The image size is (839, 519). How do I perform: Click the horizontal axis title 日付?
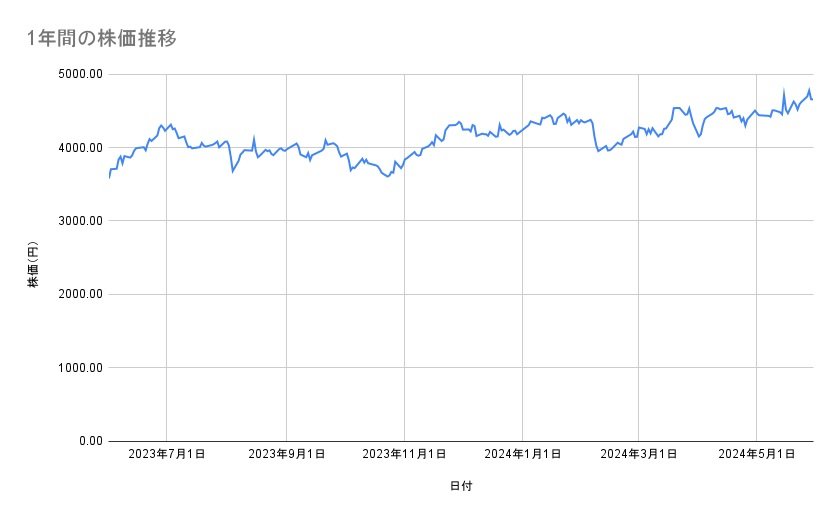tap(461, 487)
